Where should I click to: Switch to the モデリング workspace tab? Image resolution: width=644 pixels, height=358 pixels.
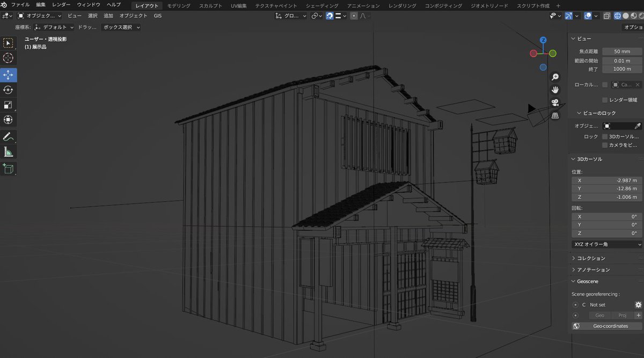pyautogui.click(x=179, y=5)
